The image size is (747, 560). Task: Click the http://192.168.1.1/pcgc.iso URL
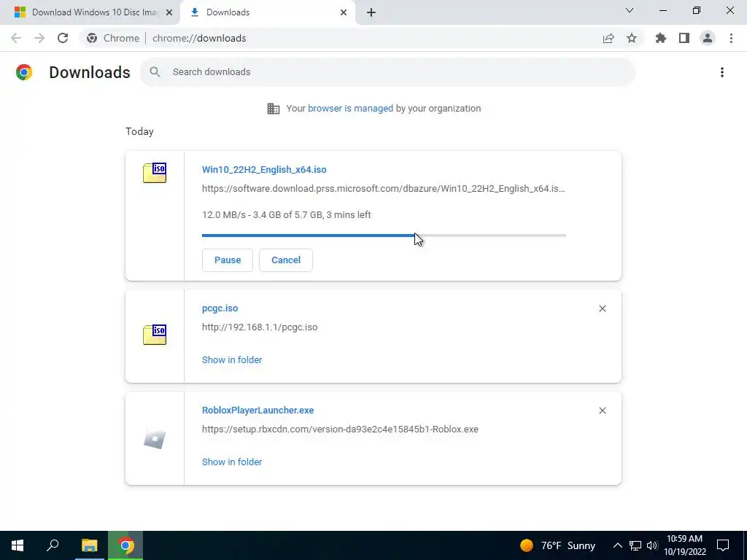pos(260,327)
